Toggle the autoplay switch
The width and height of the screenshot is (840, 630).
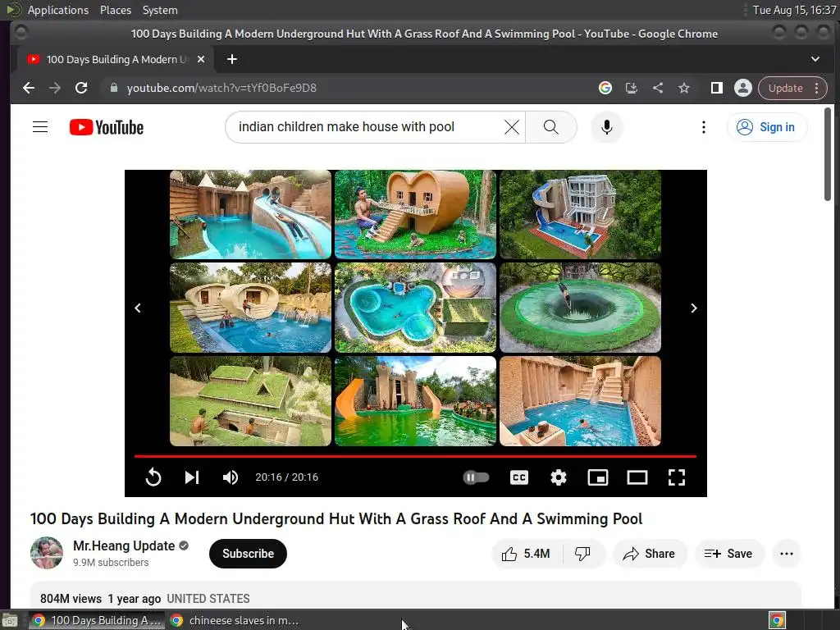tap(476, 477)
